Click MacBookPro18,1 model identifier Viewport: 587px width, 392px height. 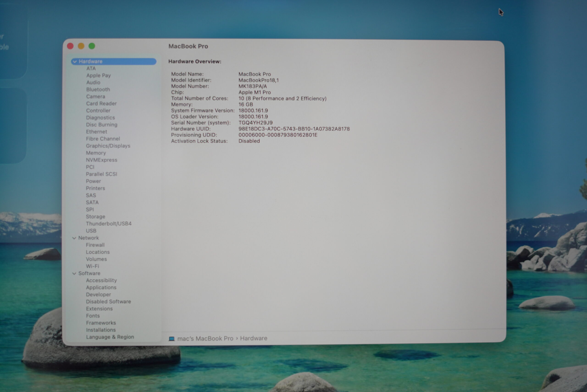click(x=258, y=80)
